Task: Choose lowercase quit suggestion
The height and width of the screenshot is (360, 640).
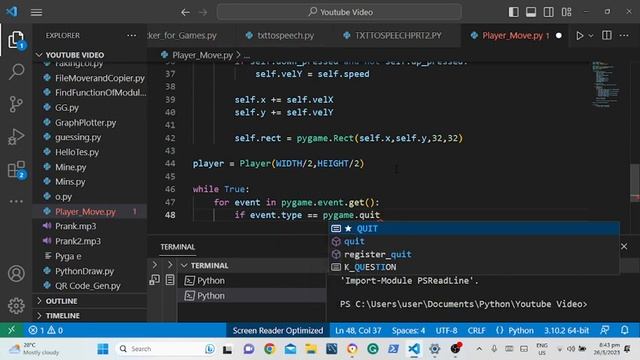Action: click(x=474, y=241)
